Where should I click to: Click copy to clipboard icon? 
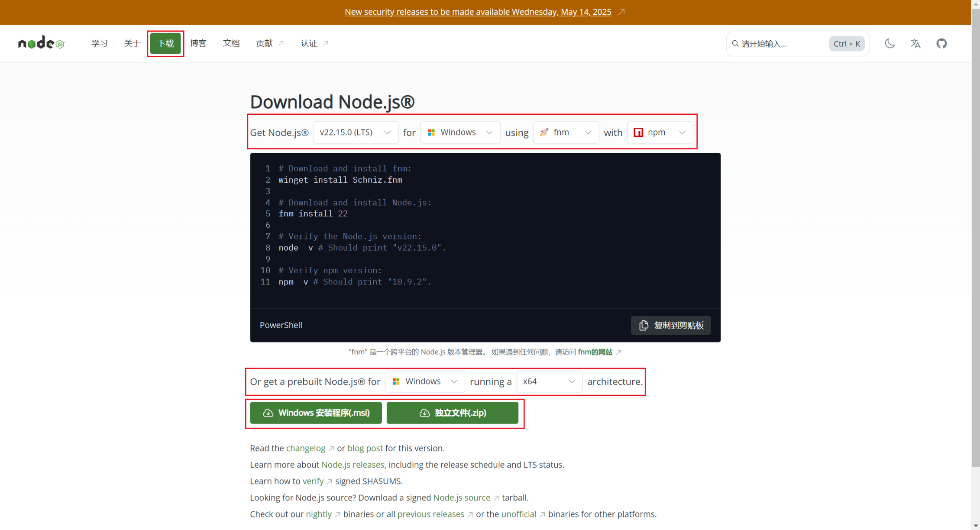pos(644,325)
